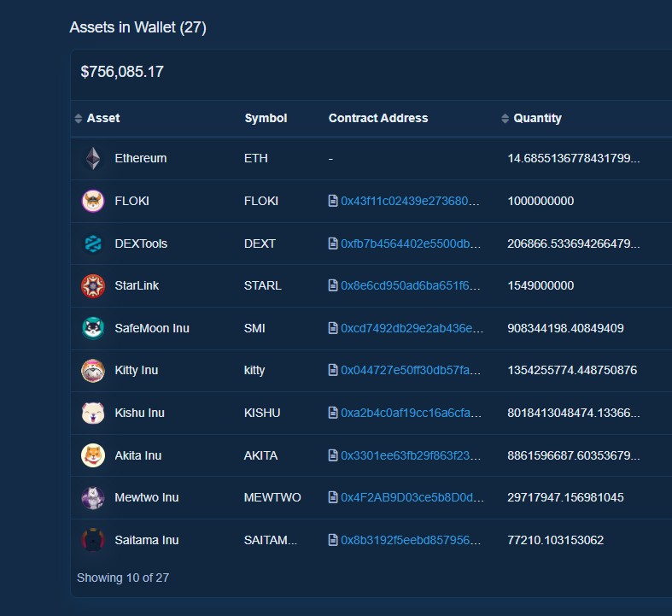The image size is (672, 616).
Task: Click the contract document icon for FLOKI
Action: [x=333, y=201]
